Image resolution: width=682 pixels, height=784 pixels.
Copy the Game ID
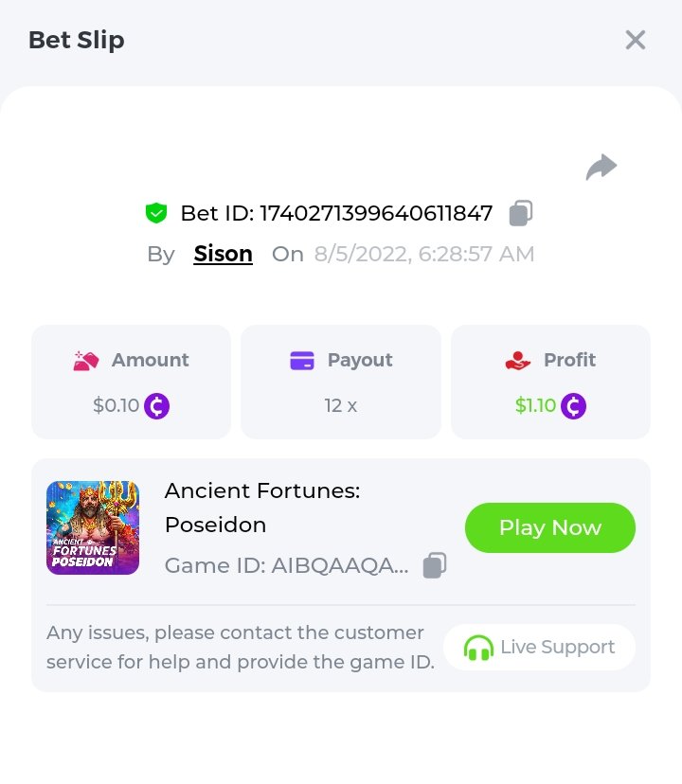(x=435, y=565)
